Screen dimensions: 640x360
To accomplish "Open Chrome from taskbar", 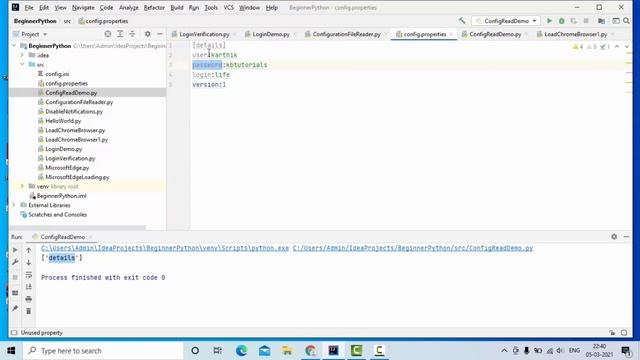I will coord(311,351).
